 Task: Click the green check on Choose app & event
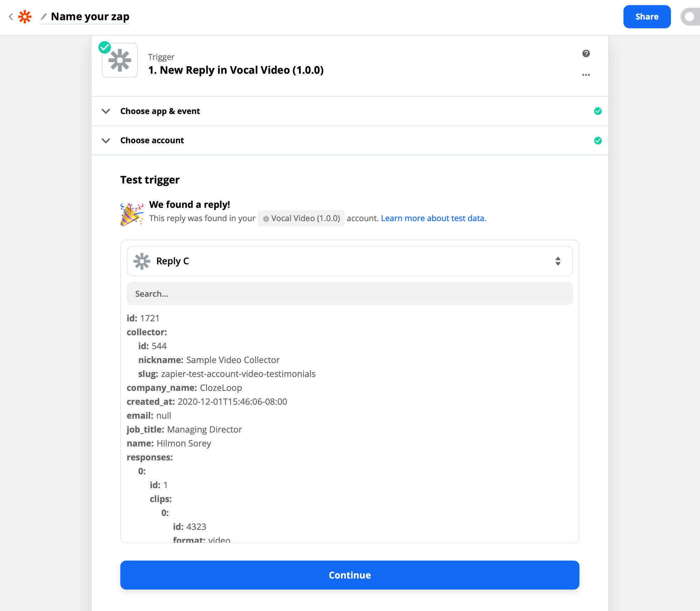pyautogui.click(x=598, y=111)
